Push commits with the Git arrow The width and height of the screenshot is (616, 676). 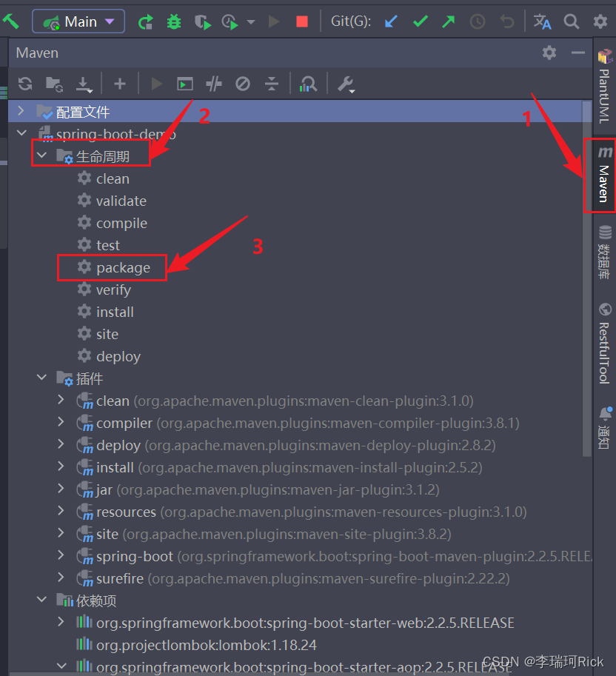(449, 21)
